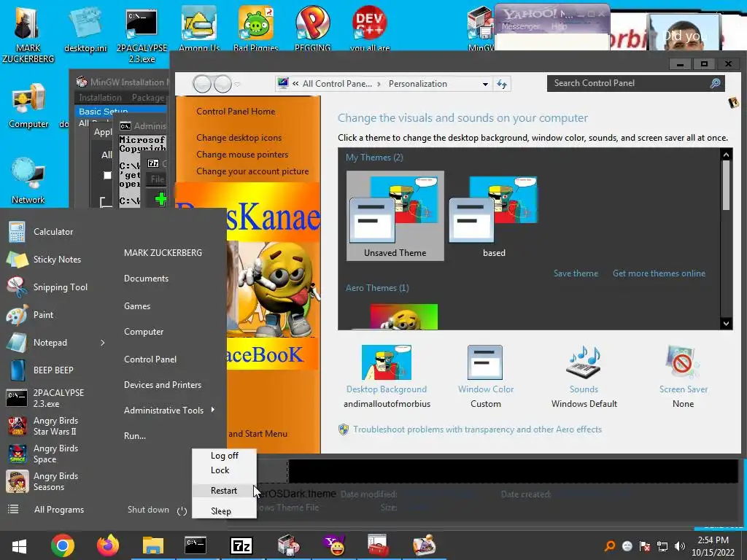Launch Firefox from the taskbar

[108, 545]
